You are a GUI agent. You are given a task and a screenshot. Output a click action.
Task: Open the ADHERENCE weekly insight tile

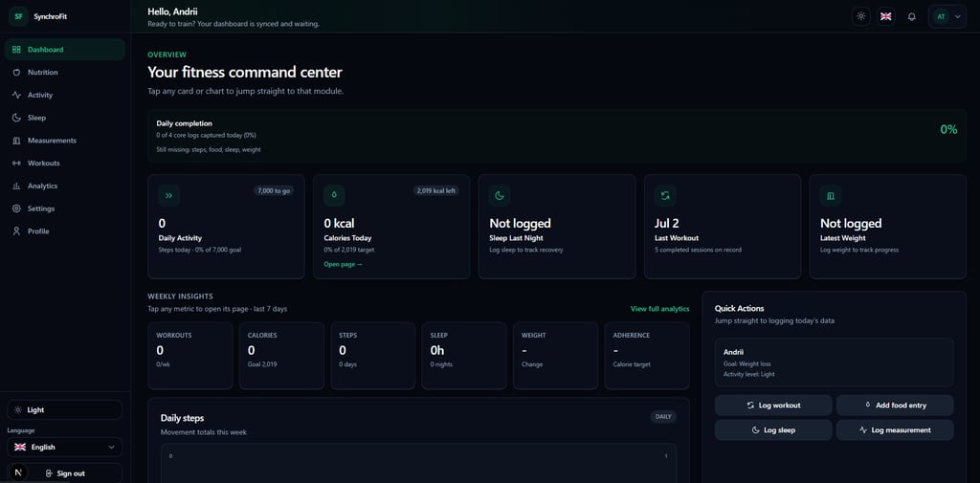point(647,356)
